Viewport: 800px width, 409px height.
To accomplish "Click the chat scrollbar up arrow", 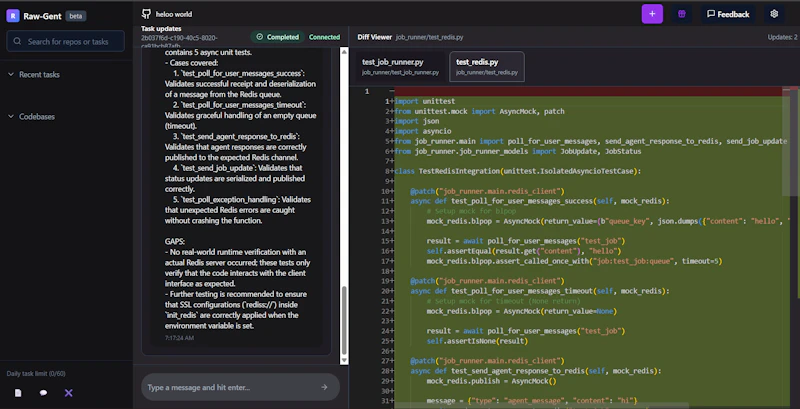I will pyautogui.click(x=344, y=52).
